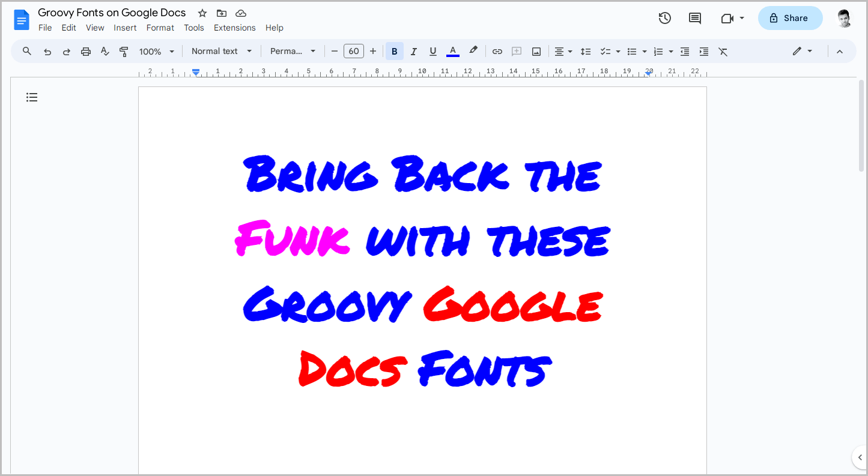Open version history clock icon
The image size is (868, 476).
(664, 18)
